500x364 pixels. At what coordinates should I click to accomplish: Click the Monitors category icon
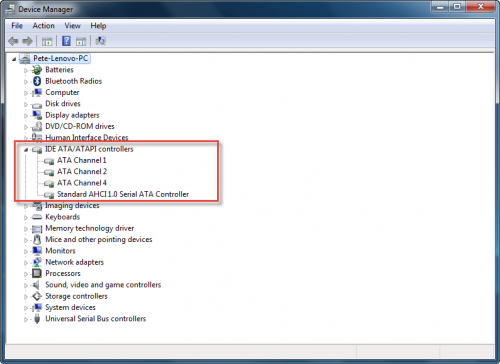tap(37, 251)
